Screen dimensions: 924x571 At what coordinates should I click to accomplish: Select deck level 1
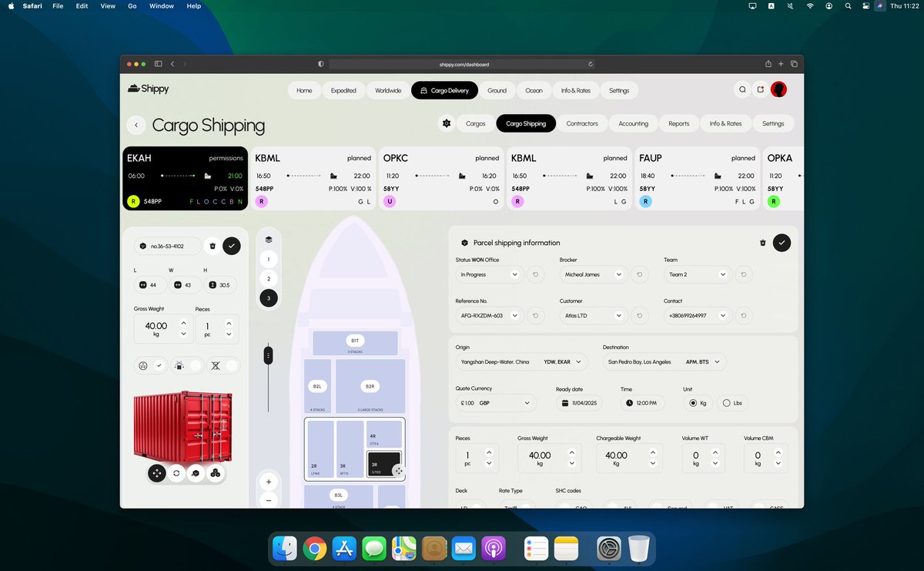click(268, 260)
